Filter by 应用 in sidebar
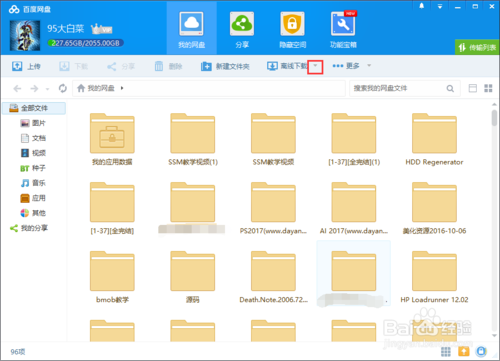 click(x=33, y=198)
